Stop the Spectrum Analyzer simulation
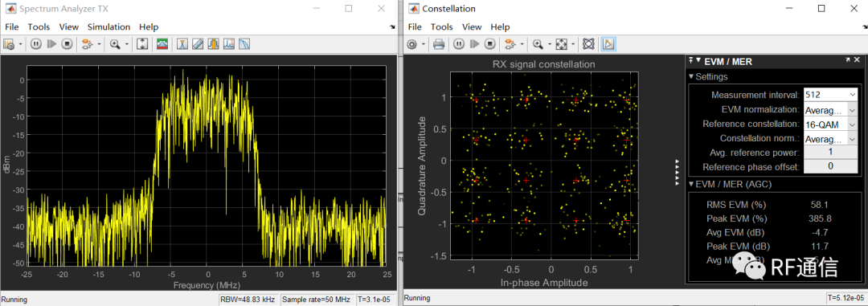Screen dimensions: 868x306 pos(68,44)
